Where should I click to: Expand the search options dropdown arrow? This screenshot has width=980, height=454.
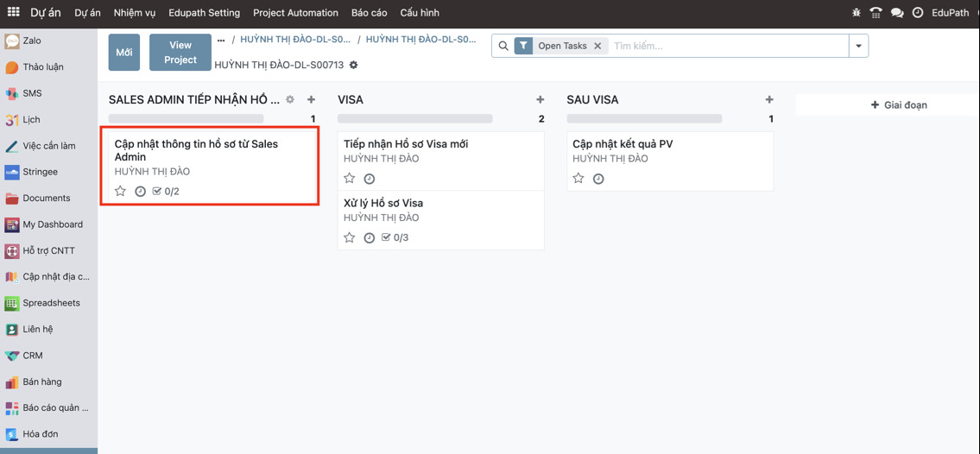858,47
